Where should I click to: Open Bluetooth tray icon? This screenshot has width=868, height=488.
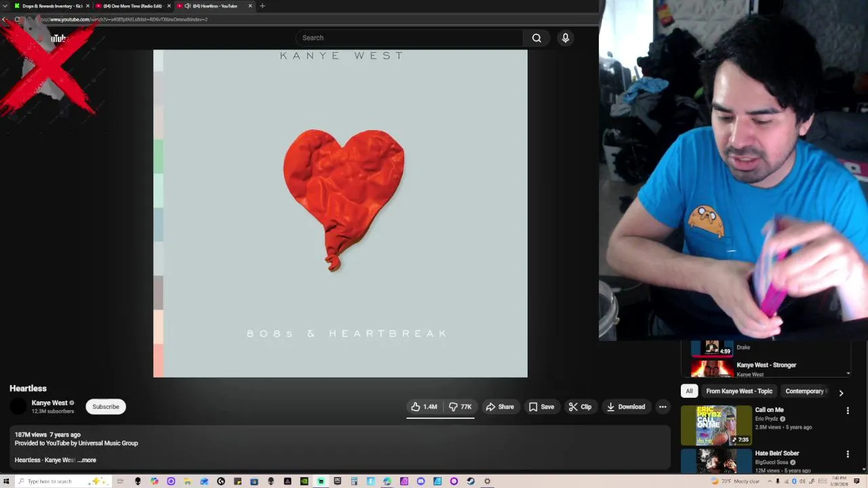tap(794, 481)
